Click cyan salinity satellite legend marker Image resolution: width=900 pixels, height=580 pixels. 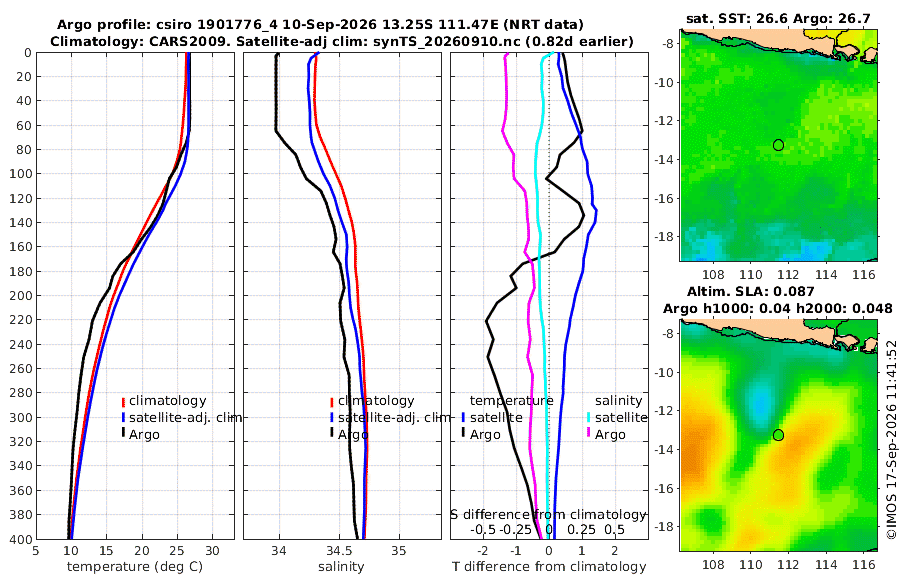[x=589, y=417]
